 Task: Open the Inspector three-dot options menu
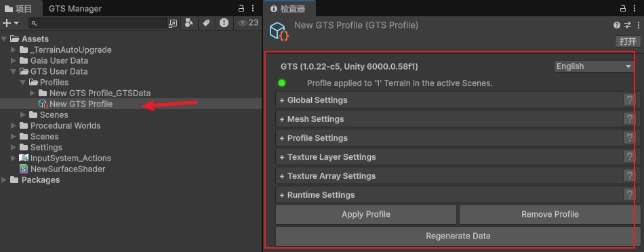pyautogui.click(x=635, y=8)
